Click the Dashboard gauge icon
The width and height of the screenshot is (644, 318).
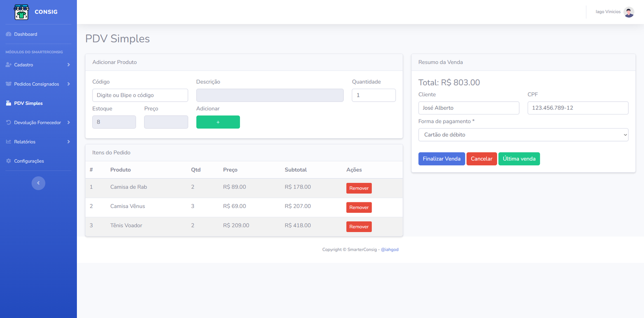pyautogui.click(x=8, y=34)
